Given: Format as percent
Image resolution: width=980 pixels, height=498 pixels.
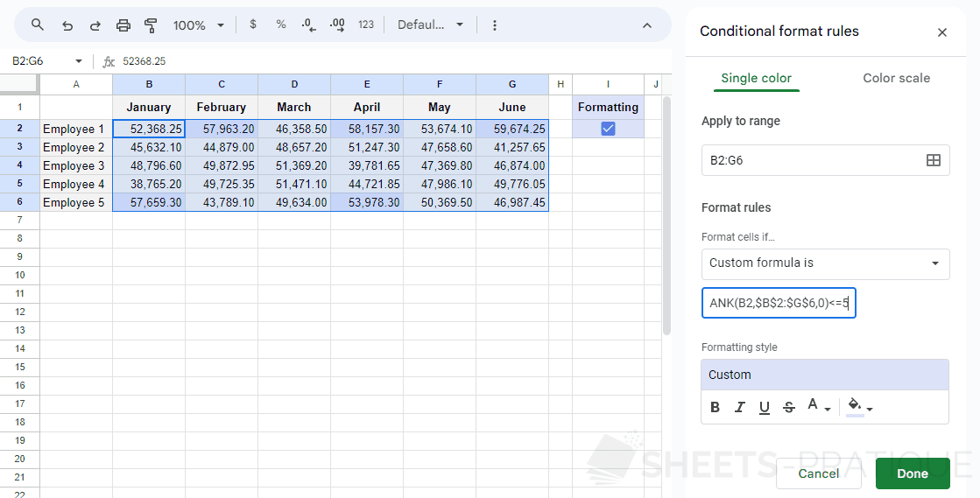Looking at the screenshot, I should coord(280,25).
